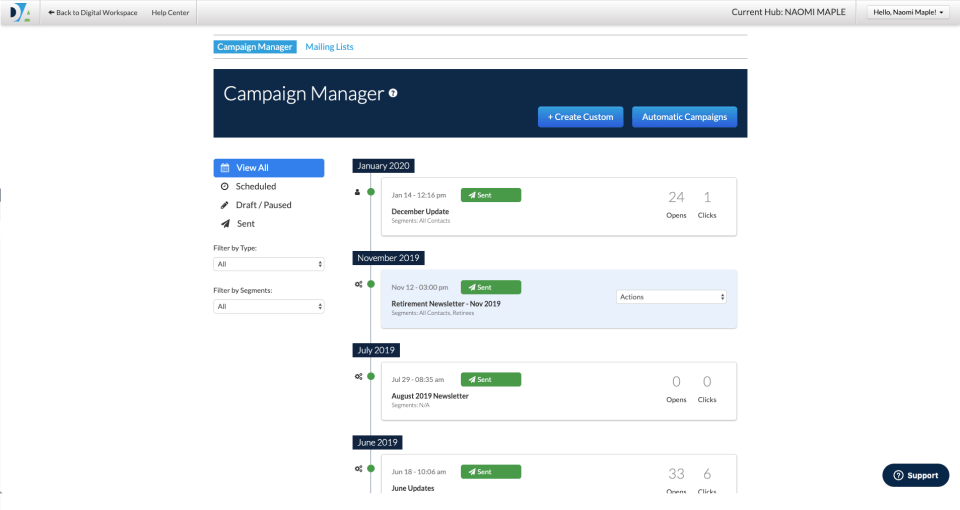Click the January 2020 month label
The height and width of the screenshot is (510, 960).
click(x=383, y=166)
